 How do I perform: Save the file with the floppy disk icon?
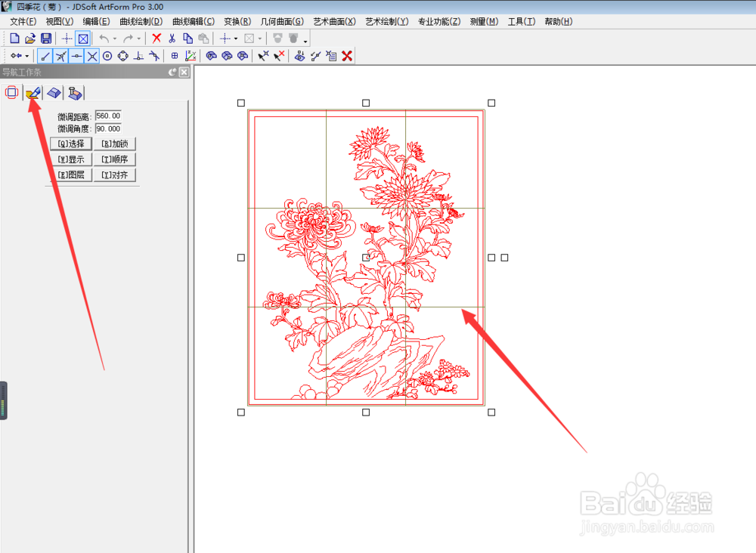click(x=46, y=39)
